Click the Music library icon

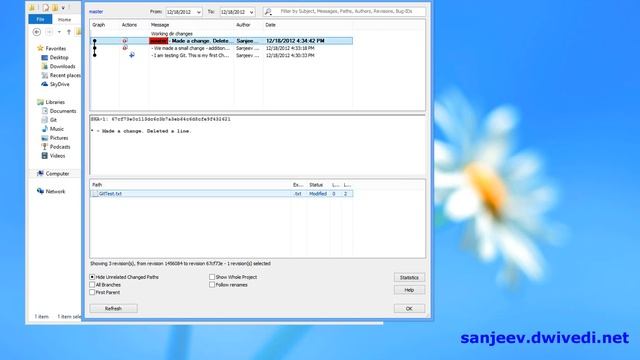[45, 129]
